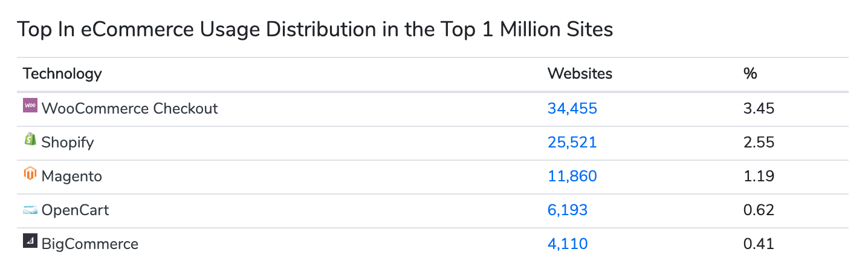Click the 6,193 websites count

pyautogui.click(x=567, y=210)
